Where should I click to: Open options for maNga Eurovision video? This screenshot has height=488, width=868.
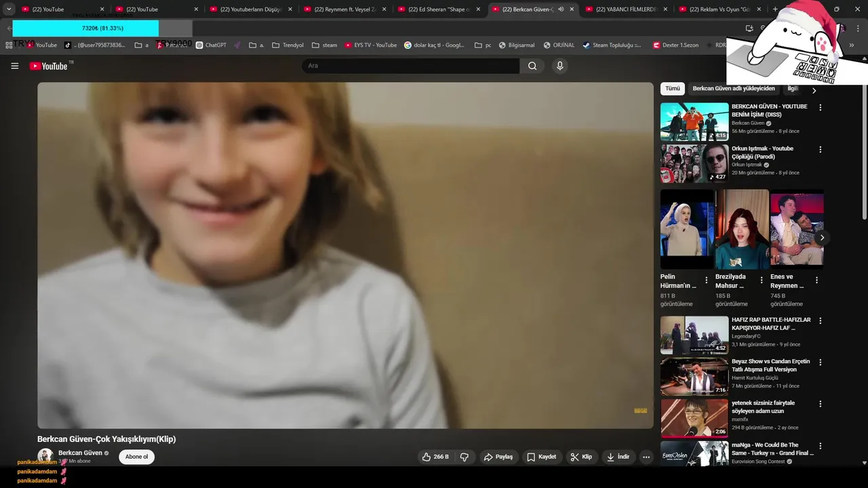click(x=821, y=447)
